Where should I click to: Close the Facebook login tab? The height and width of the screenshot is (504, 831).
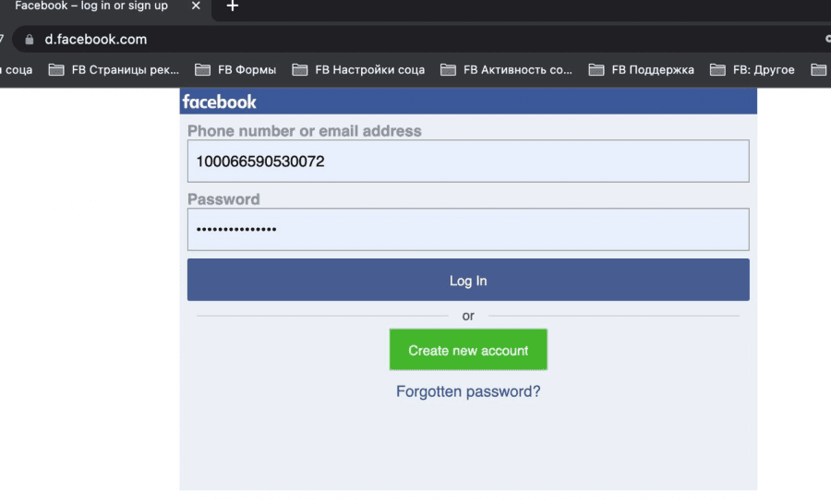click(196, 6)
